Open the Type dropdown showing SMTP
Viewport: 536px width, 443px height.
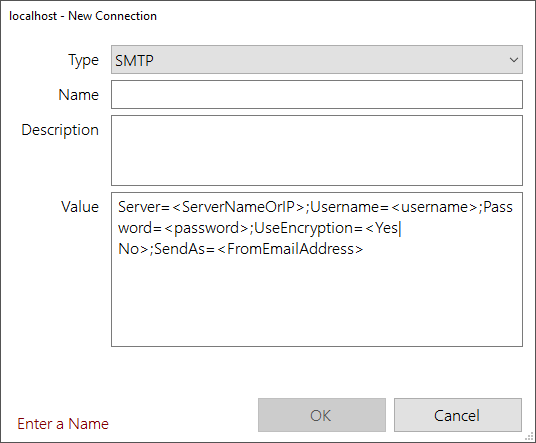(x=317, y=59)
